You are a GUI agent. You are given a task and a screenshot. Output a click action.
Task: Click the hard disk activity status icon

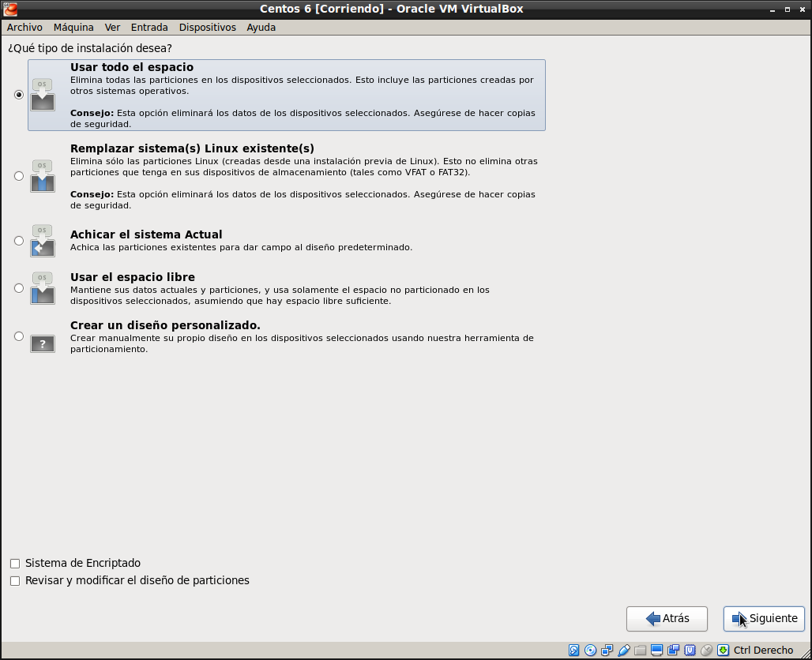[574, 651]
